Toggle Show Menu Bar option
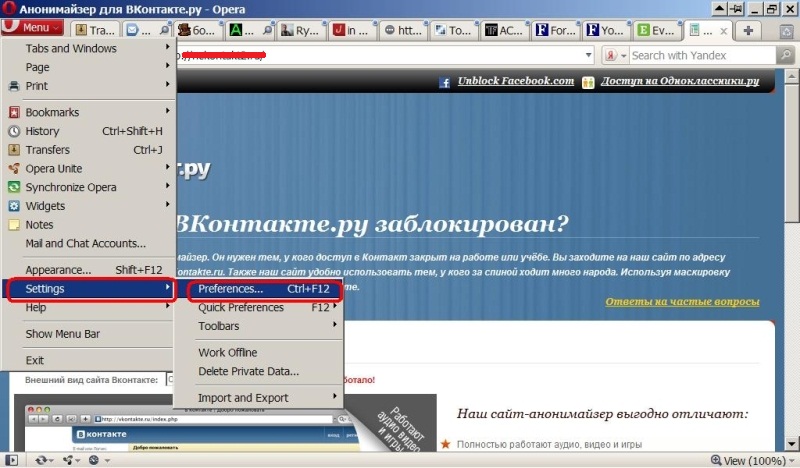The width and height of the screenshot is (800, 468). [x=62, y=334]
